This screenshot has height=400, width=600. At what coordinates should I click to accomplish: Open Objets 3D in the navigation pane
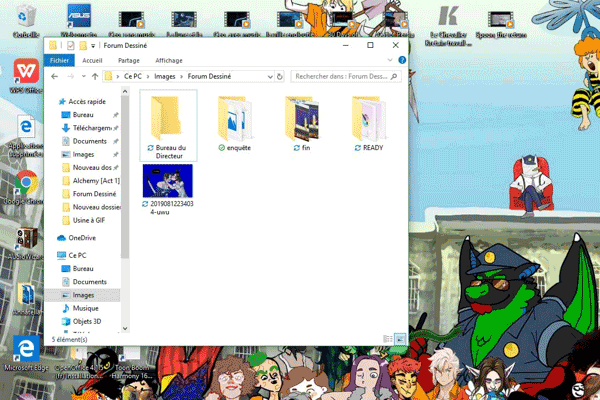[x=87, y=322]
